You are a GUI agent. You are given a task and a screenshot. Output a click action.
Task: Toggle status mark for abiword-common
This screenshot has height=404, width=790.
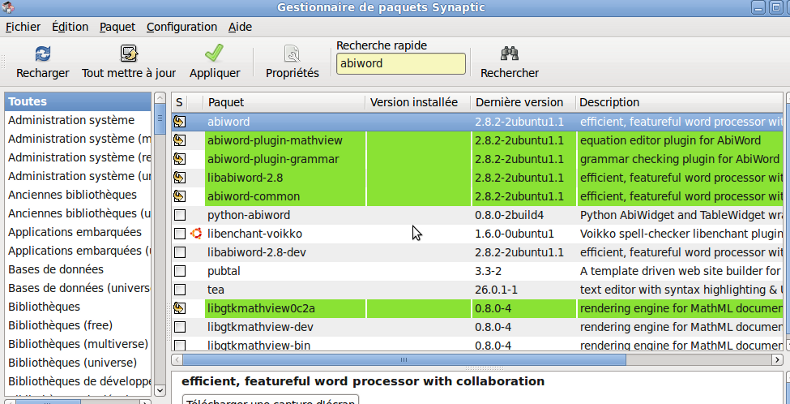tap(180, 196)
